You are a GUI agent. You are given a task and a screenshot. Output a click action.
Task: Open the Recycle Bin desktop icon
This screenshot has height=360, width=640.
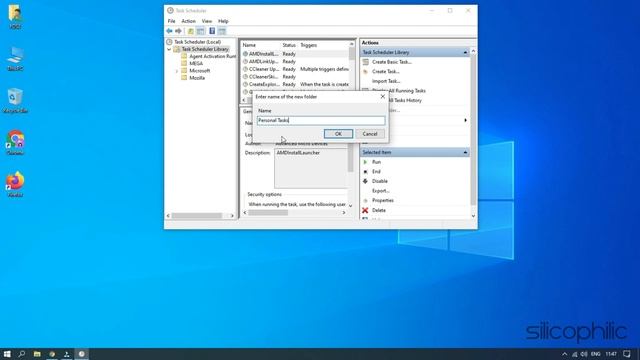point(15,100)
